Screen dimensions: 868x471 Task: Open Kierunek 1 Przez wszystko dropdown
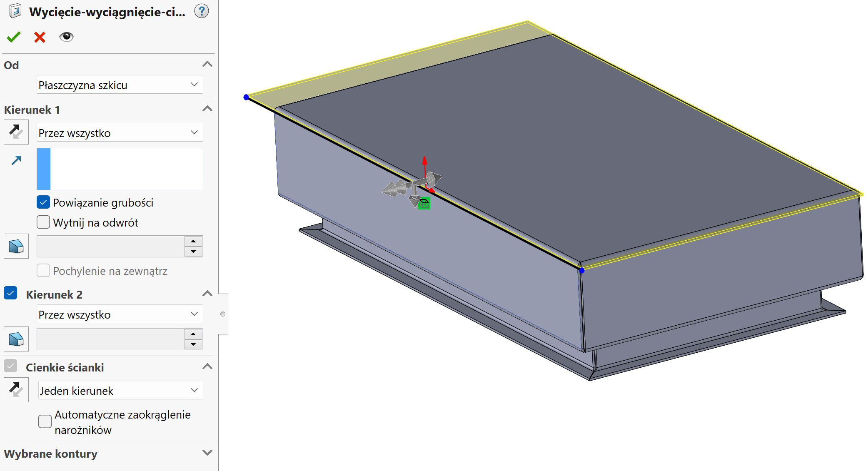pyautogui.click(x=120, y=133)
